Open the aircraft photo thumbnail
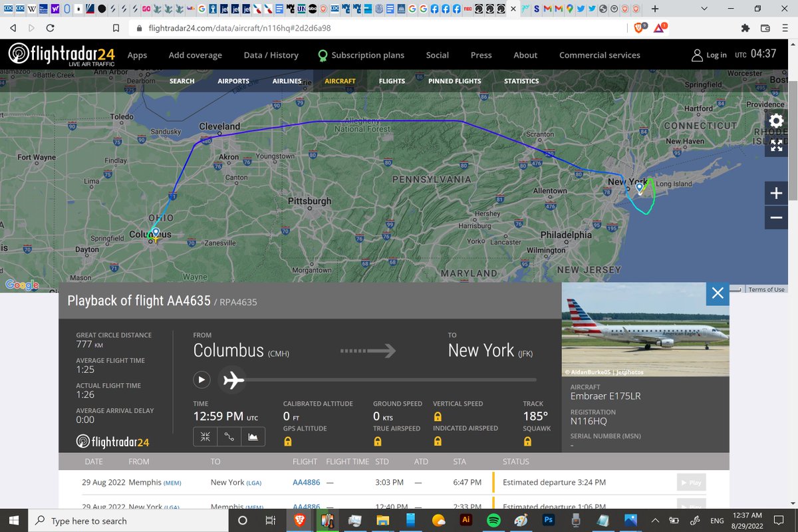 (x=646, y=330)
